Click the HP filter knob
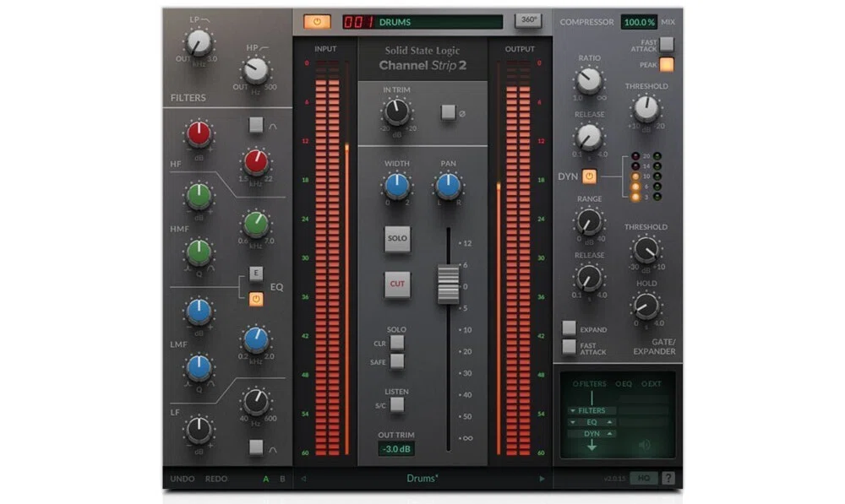The image size is (845, 504). (x=255, y=71)
